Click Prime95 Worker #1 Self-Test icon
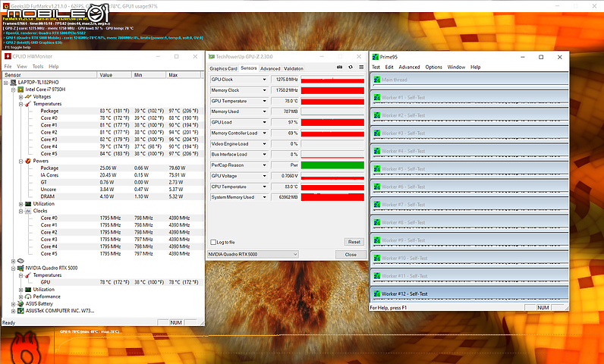 376,98
